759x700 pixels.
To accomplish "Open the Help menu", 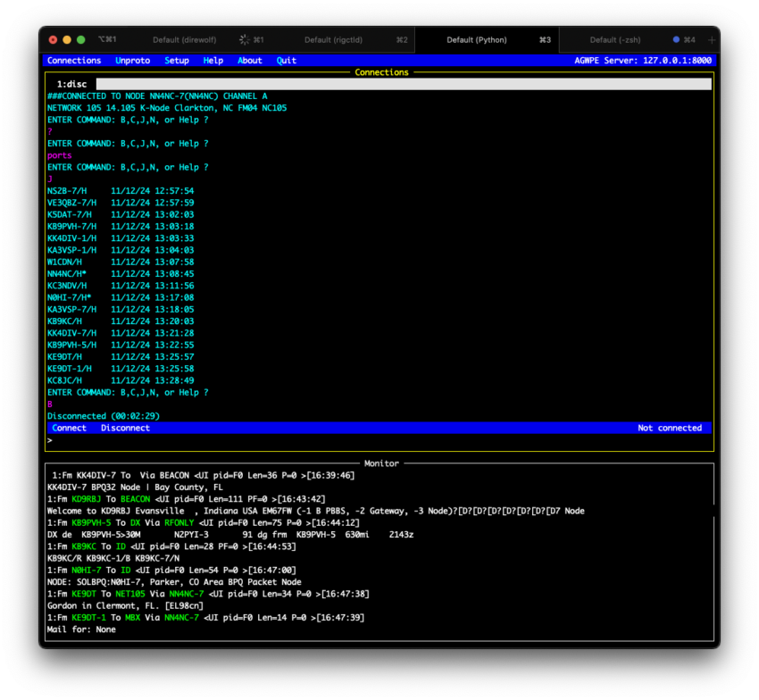I will (213, 61).
